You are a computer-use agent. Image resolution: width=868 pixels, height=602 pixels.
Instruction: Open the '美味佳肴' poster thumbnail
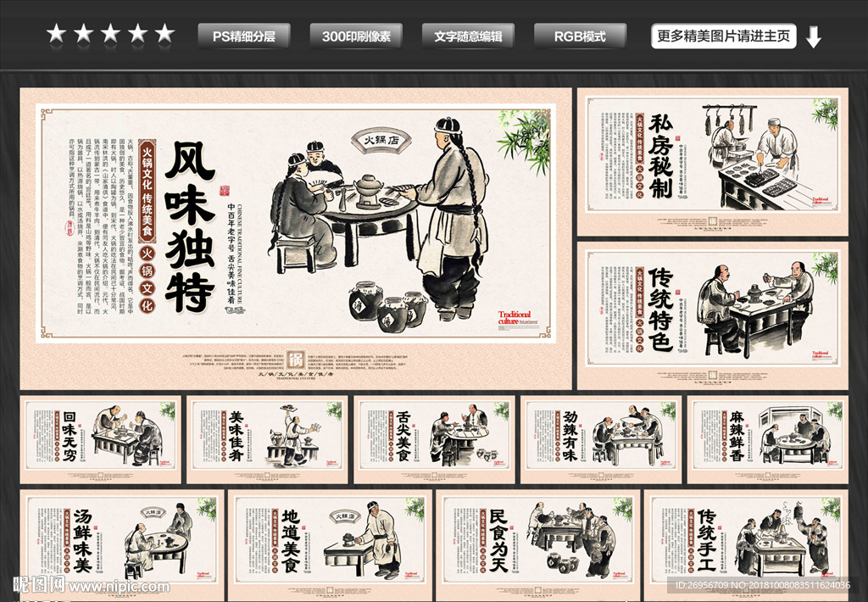(267, 439)
